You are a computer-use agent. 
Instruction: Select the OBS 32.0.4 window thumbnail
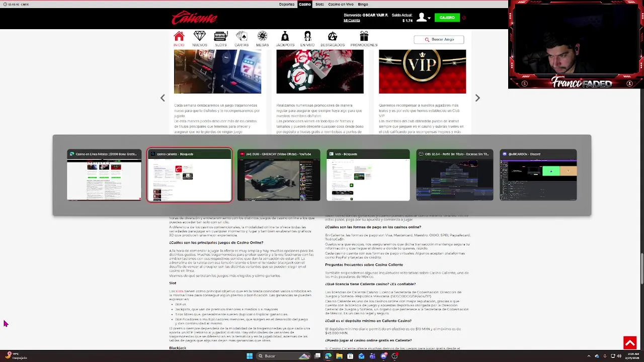point(455,175)
